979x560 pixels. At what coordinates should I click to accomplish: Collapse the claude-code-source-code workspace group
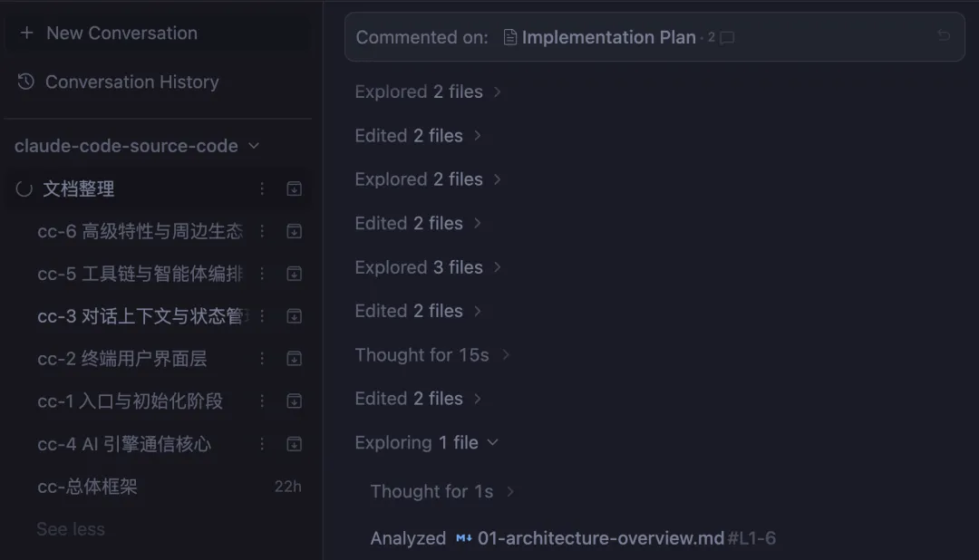(254, 146)
